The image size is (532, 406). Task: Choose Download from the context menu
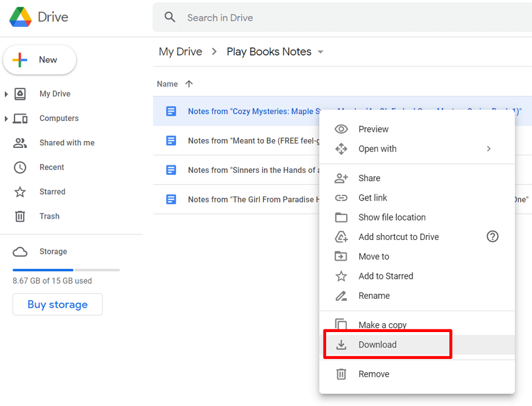click(417, 345)
